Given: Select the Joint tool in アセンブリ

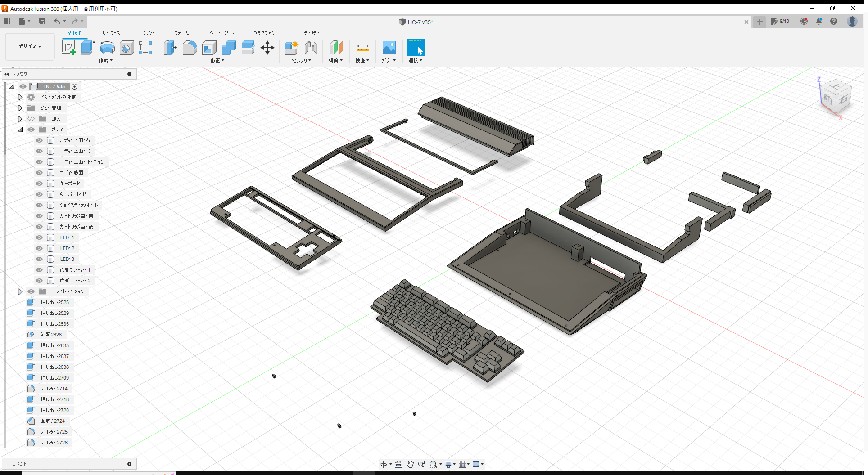Looking at the screenshot, I should tap(311, 47).
